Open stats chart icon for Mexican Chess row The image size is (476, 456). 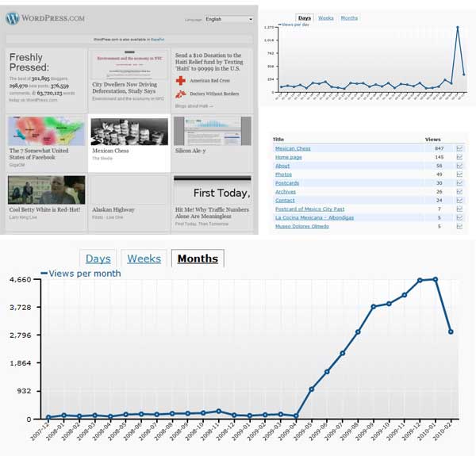tap(459, 148)
